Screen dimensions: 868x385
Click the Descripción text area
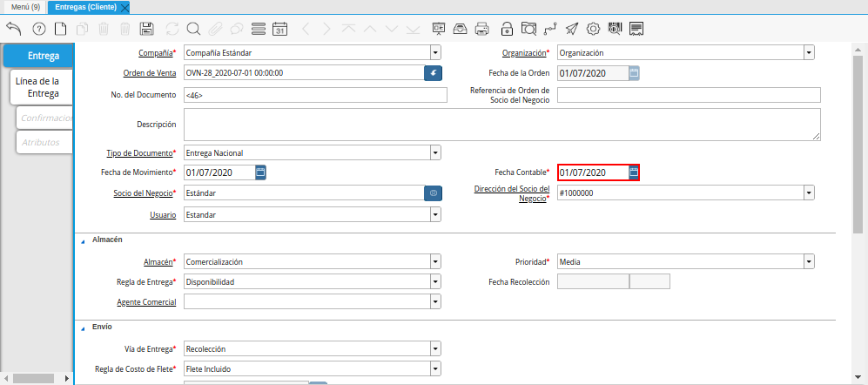click(x=501, y=125)
